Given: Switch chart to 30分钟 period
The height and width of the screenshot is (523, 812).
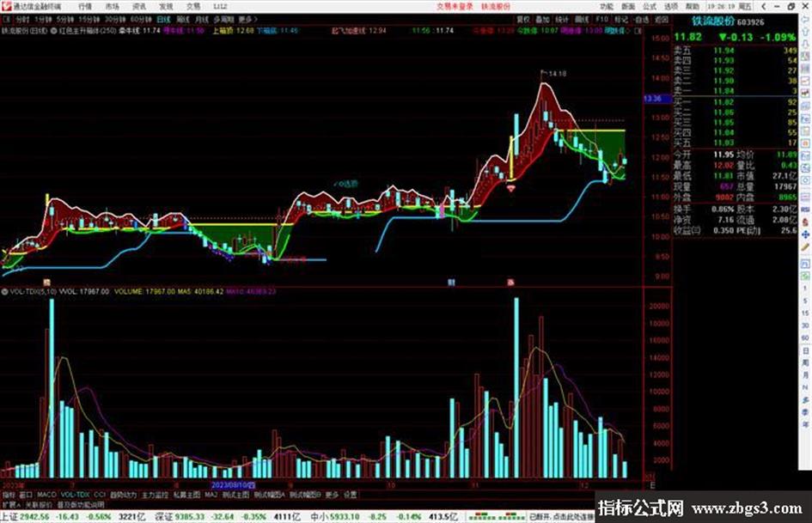Looking at the screenshot, I should click(x=115, y=19).
